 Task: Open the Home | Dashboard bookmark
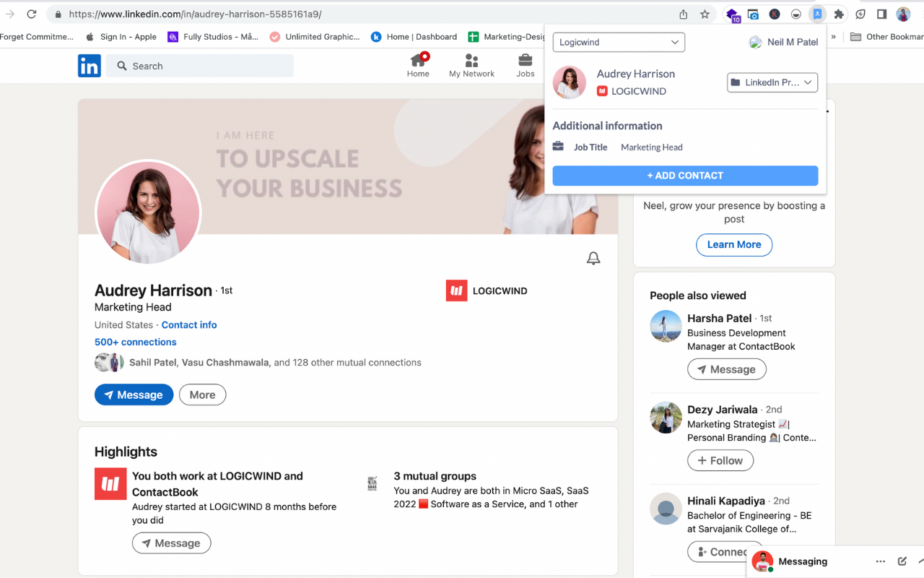414,37
